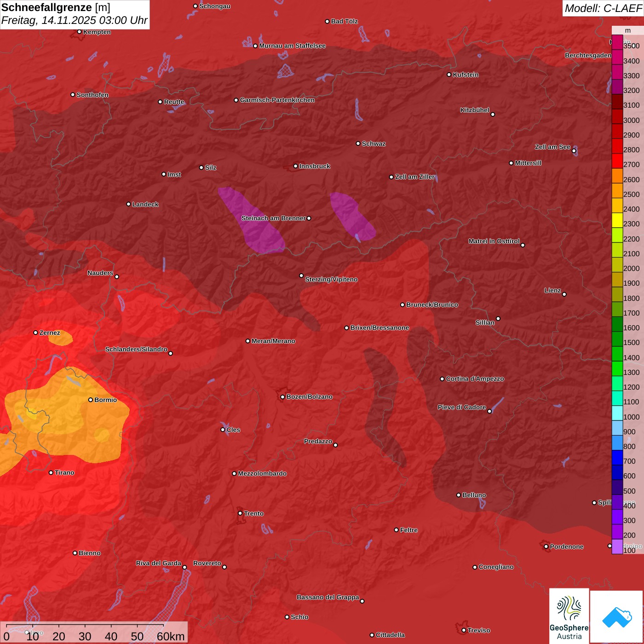Select the Cortina d'Ampezzo label
Image resolution: width=644 pixels, height=644 pixels.
[475, 379]
